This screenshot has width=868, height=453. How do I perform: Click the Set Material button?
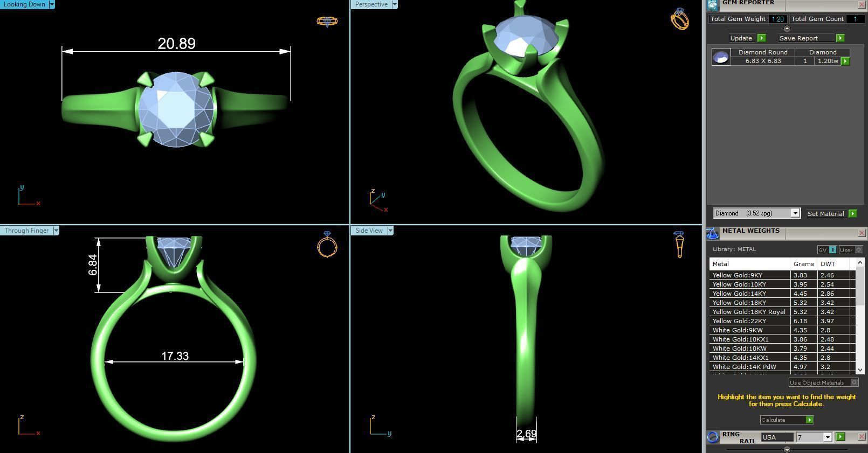[x=825, y=214]
